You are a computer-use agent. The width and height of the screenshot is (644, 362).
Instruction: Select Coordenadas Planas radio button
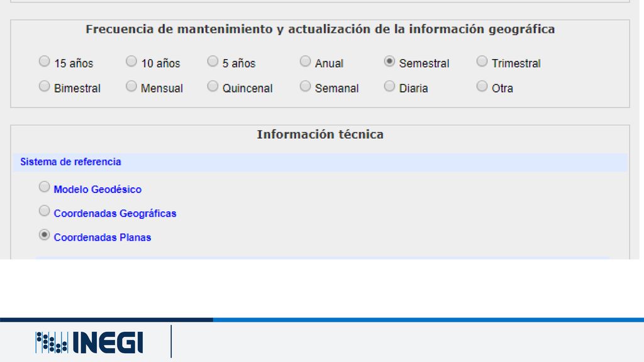pos(45,235)
